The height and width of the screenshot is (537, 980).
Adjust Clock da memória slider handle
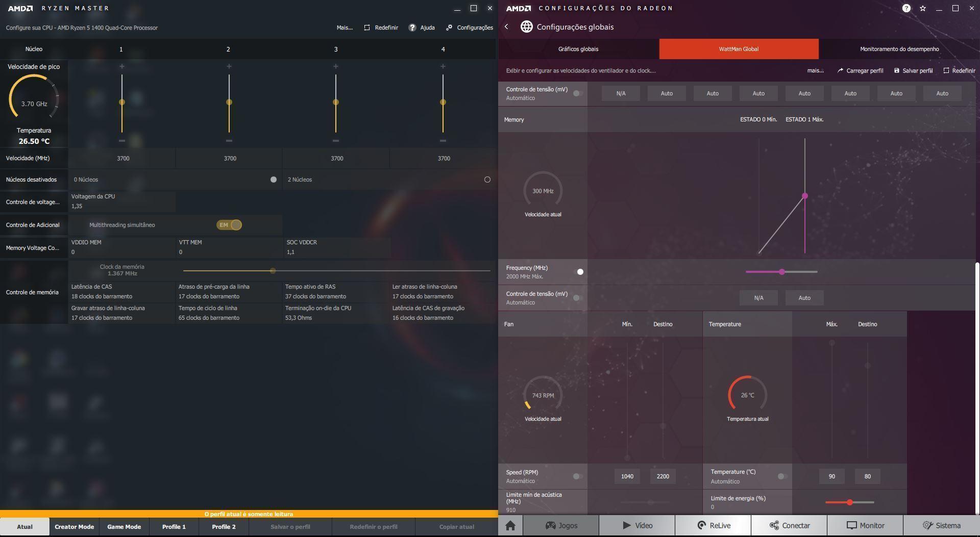(x=273, y=271)
